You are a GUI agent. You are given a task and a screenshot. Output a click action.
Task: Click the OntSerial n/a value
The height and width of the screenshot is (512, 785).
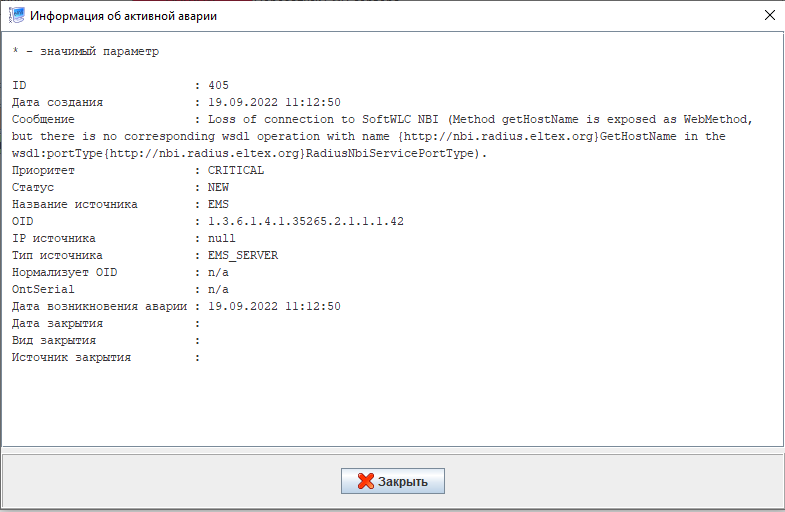point(218,289)
